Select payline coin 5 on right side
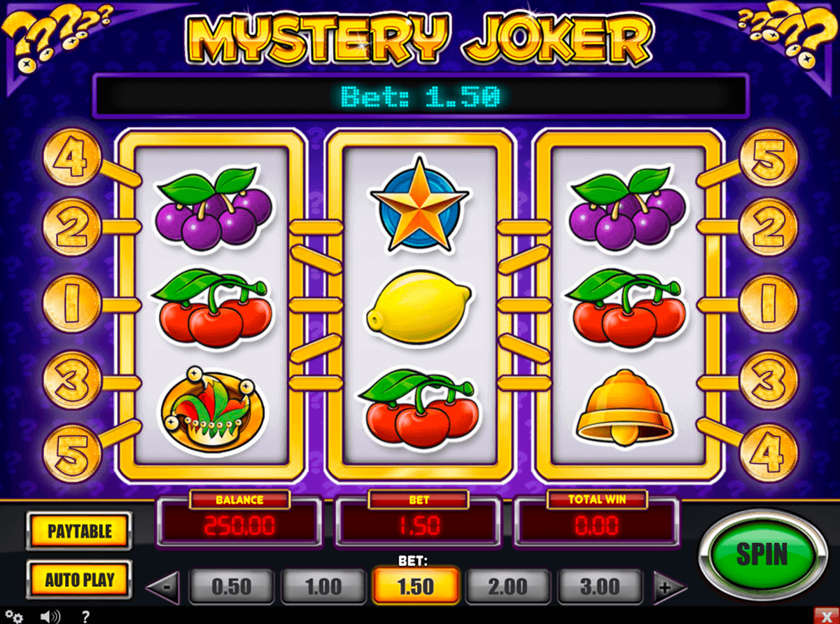 pos(768,162)
